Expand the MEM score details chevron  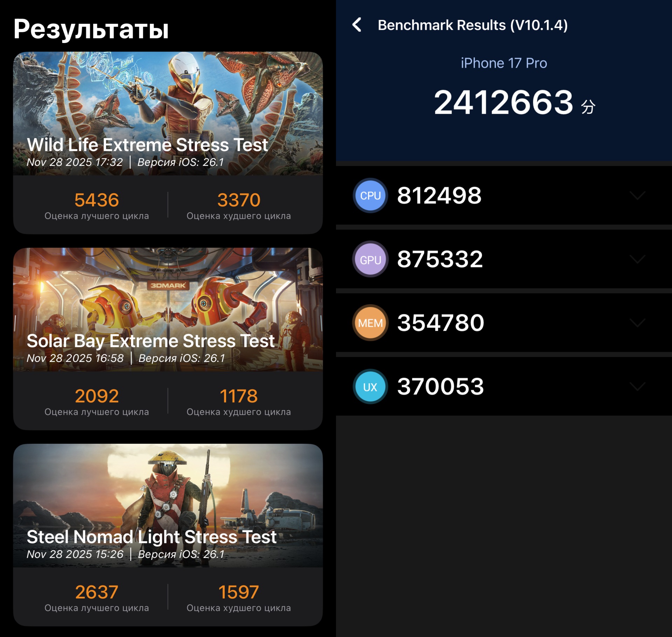pyautogui.click(x=637, y=323)
